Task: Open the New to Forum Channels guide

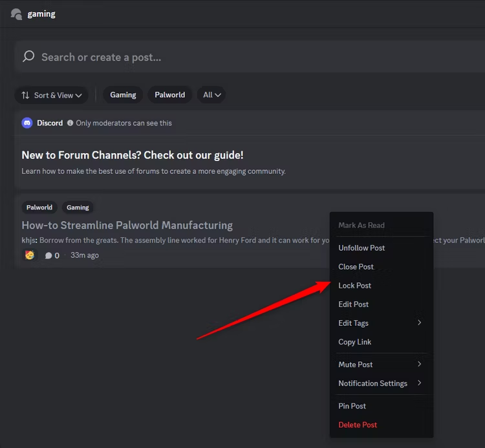Action: pos(133,155)
